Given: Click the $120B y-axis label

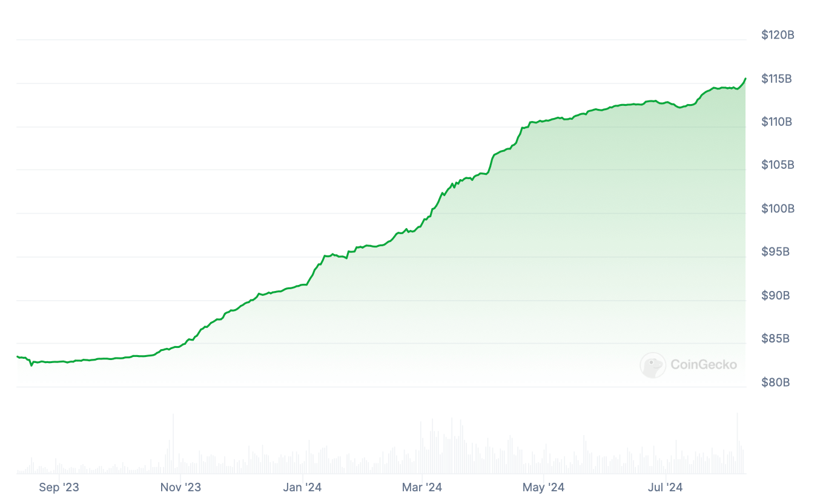Looking at the screenshot, I should pyautogui.click(x=778, y=35).
